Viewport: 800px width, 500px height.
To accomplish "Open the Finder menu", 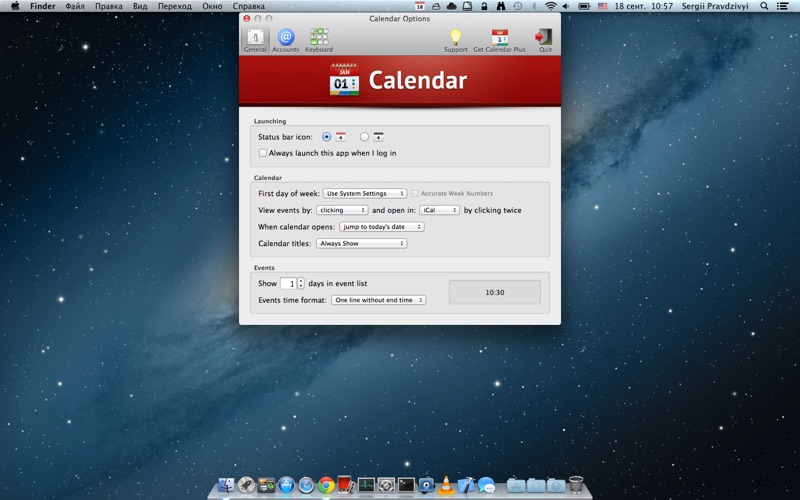I will coord(42,6).
